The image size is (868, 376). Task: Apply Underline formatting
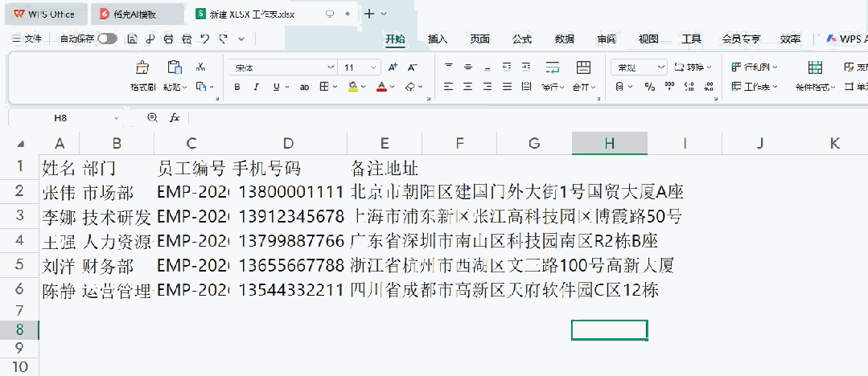point(274,87)
